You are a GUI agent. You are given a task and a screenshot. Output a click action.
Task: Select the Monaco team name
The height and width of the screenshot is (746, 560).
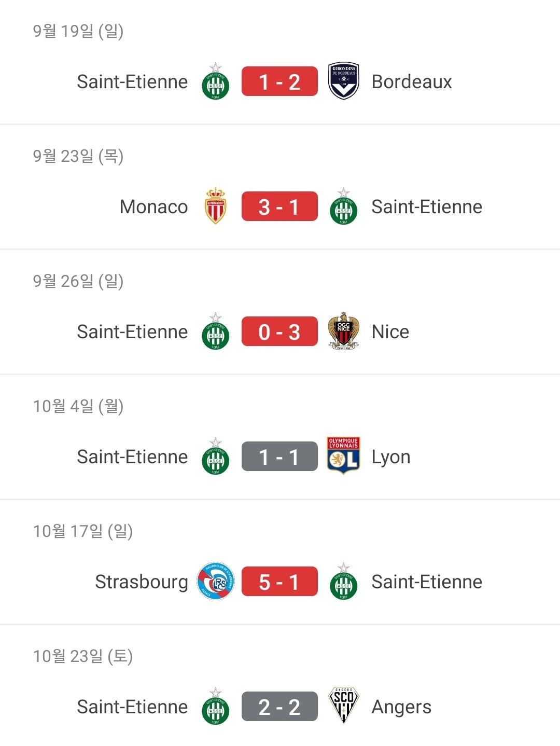click(x=153, y=207)
